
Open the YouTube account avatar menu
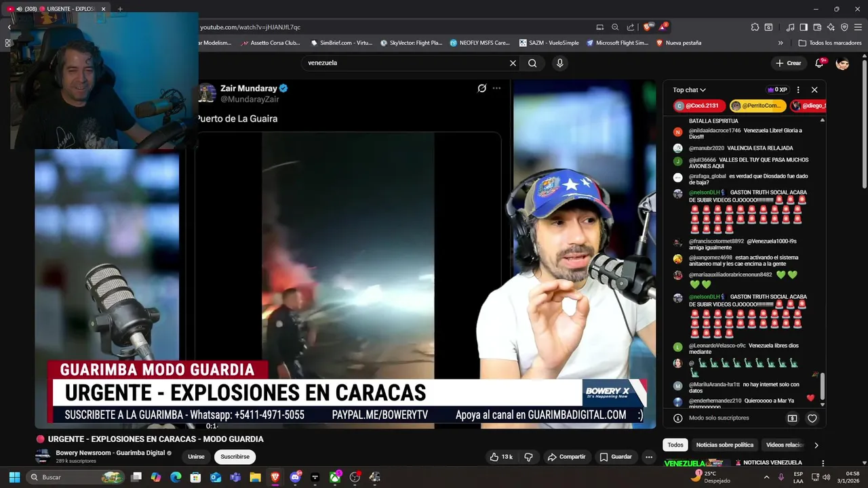[x=843, y=63]
